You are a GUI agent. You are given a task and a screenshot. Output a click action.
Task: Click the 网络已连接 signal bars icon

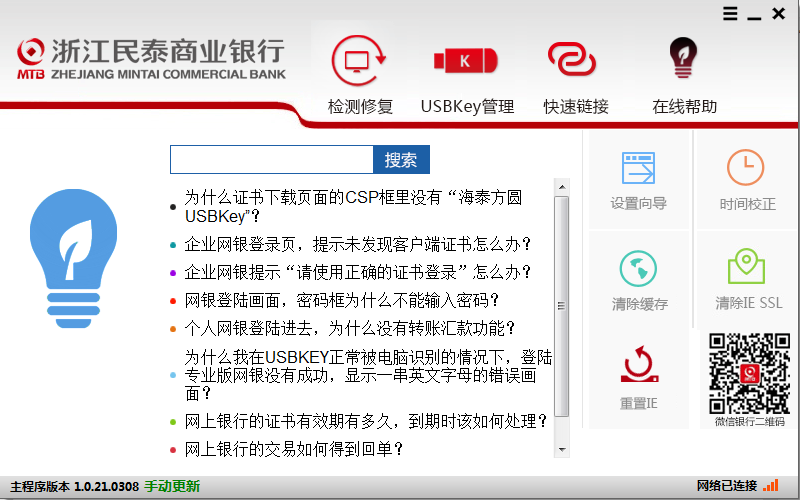pyautogui.click(x=771, y=485)
